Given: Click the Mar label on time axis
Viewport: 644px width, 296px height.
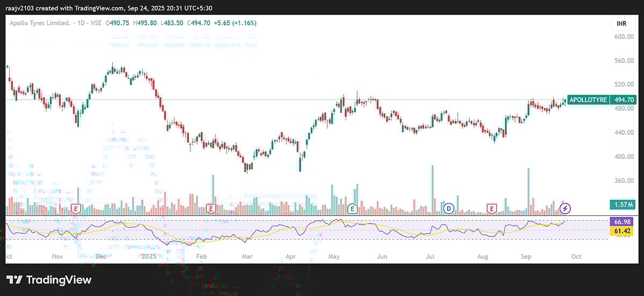Looking at the screenshot, I should (246, 257).
